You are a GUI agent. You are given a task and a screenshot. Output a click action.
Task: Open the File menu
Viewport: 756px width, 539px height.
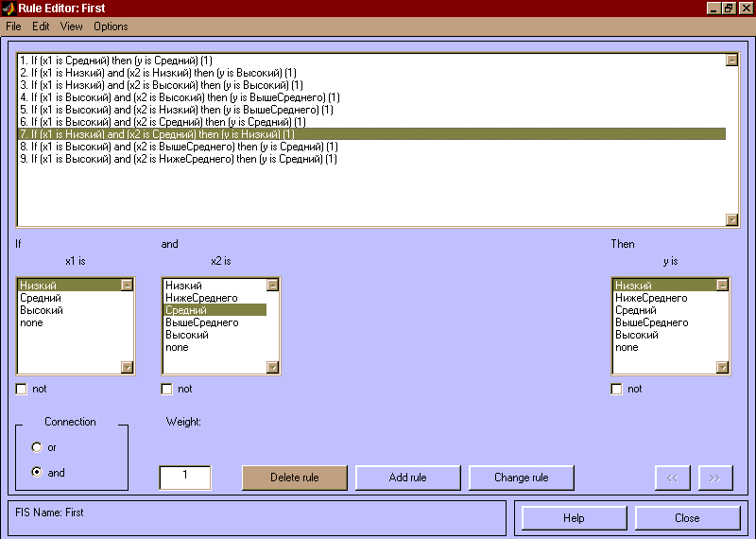pyautogui.click(x=13, y=26)
